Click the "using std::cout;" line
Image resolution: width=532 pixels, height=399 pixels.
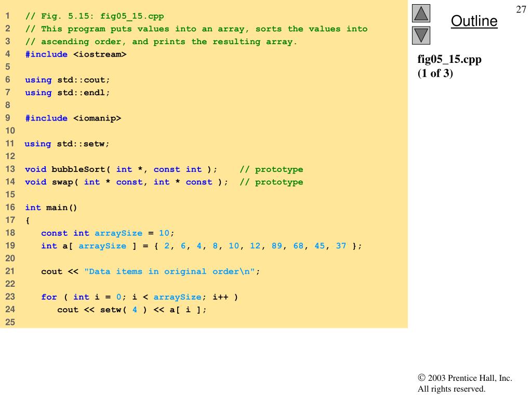click(x=68, y=80)
